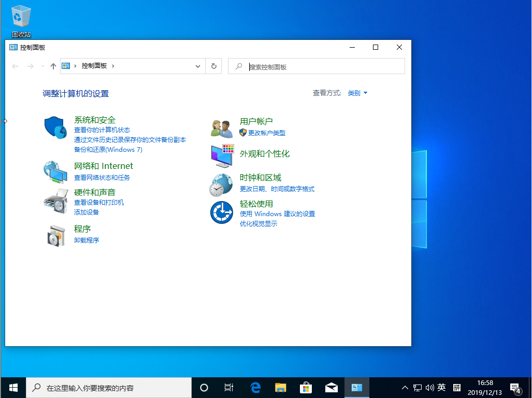Open the 轻松使用 accessibility icon
Viewport: 532px width, 398px height.
click(222, 212)
